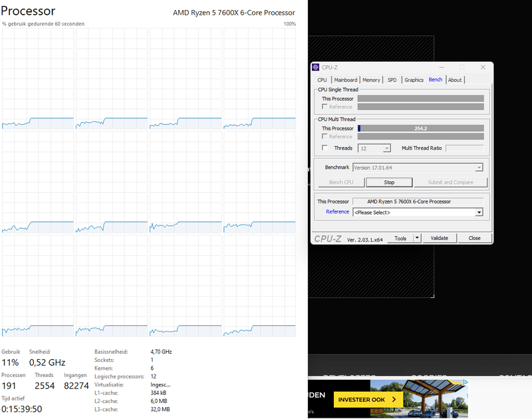
Task: Click the Virtualisatie label
Action: 109,384
